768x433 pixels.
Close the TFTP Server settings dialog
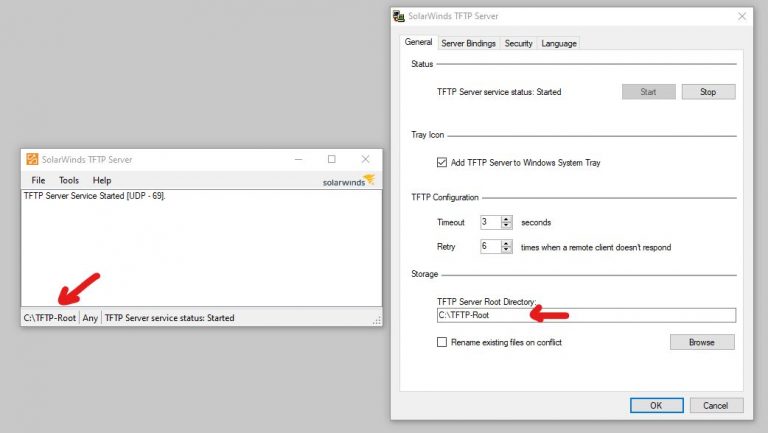coord(742,16)
